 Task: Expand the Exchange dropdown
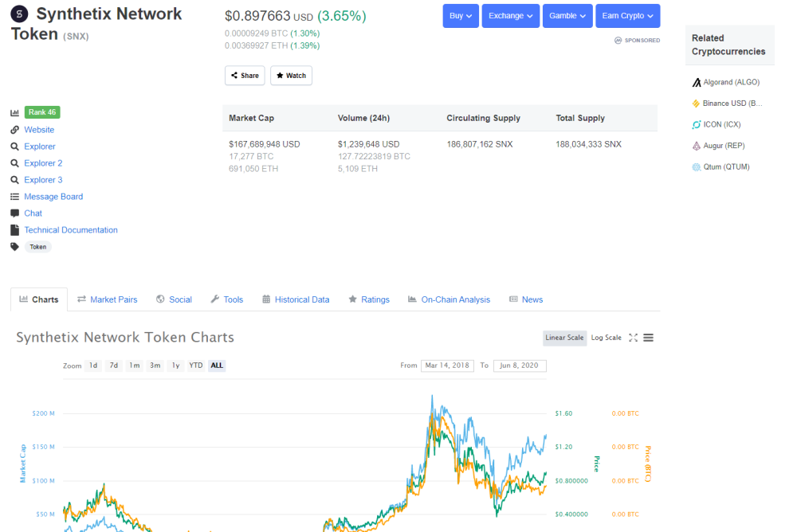point(510,16)
